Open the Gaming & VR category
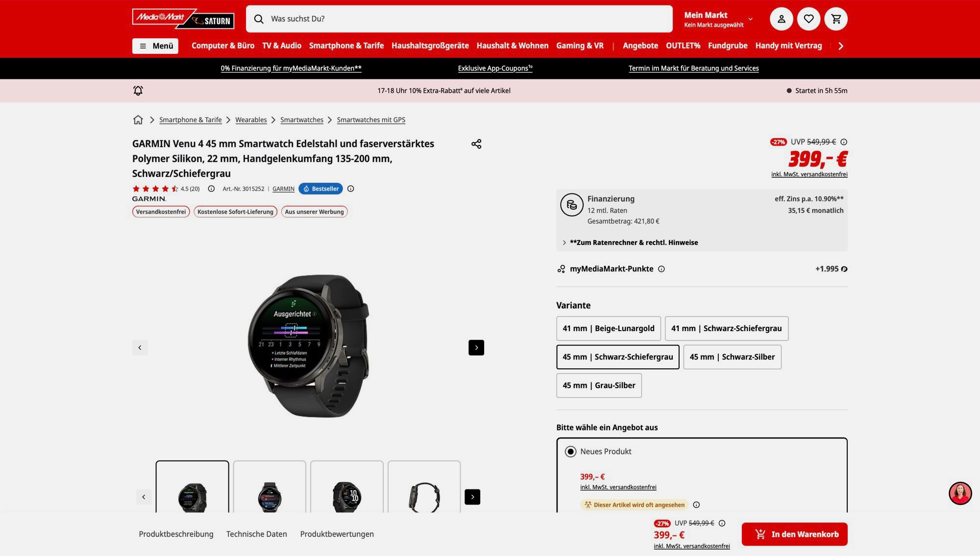The width and height of the screenshot is (980, 556). point(580,46)
